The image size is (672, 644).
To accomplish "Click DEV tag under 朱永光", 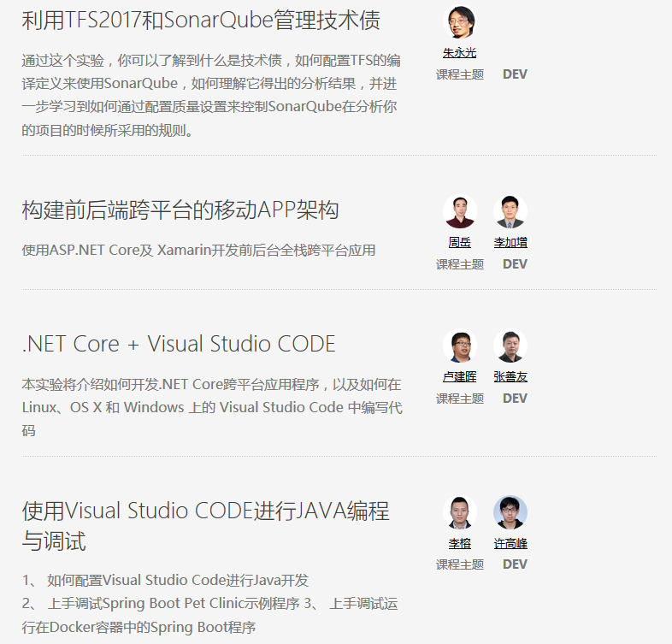I will (515, 74).
